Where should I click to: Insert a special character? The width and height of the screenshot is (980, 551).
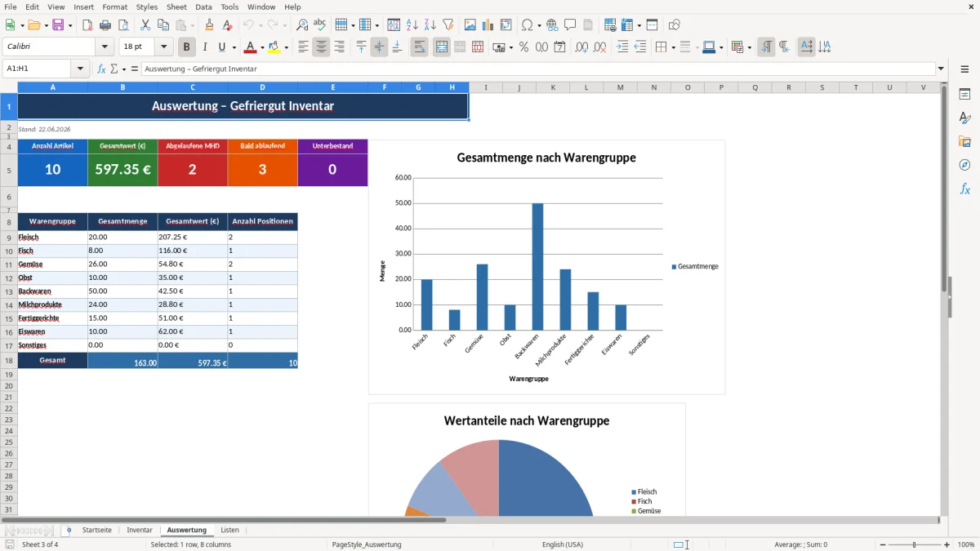coord(527,25)
